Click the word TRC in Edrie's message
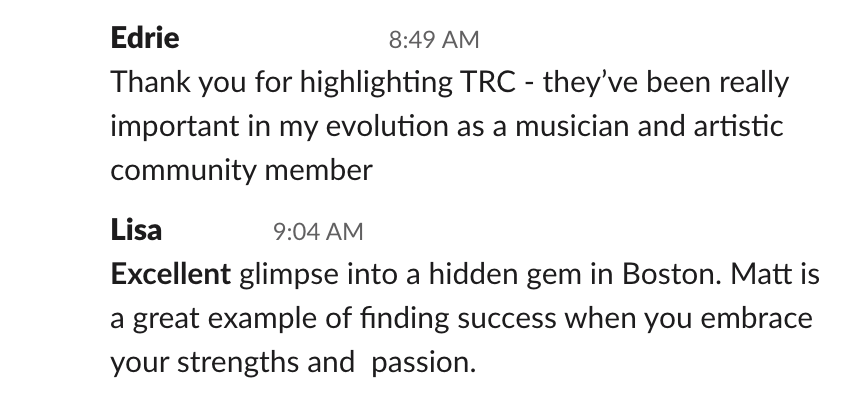 coord(487,82)
